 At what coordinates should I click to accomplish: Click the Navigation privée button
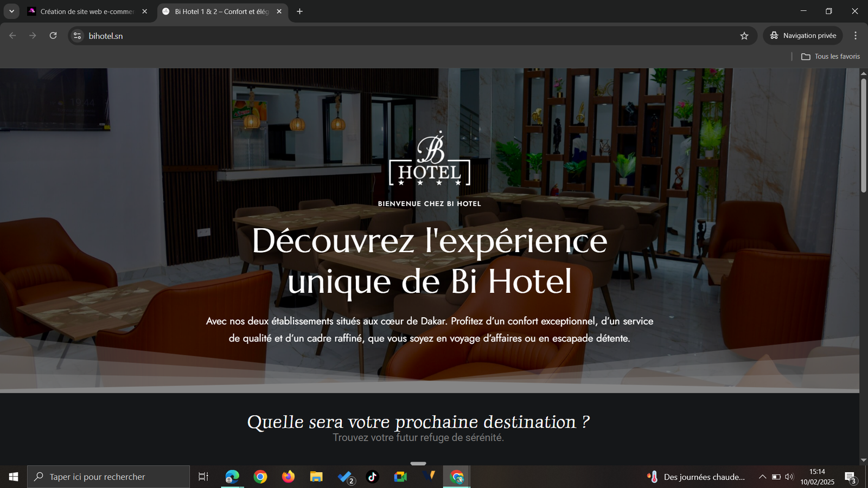click(803, 36)
